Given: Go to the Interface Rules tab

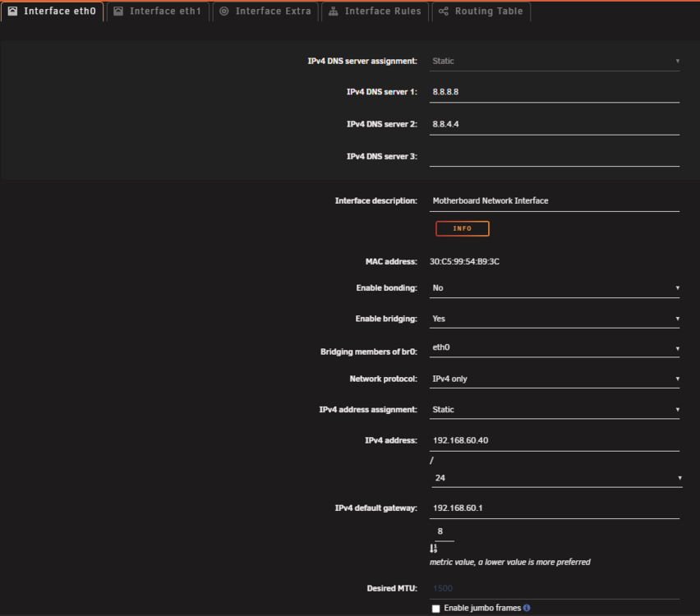Looking at the screenshot, I should click(x=375, y=11).
